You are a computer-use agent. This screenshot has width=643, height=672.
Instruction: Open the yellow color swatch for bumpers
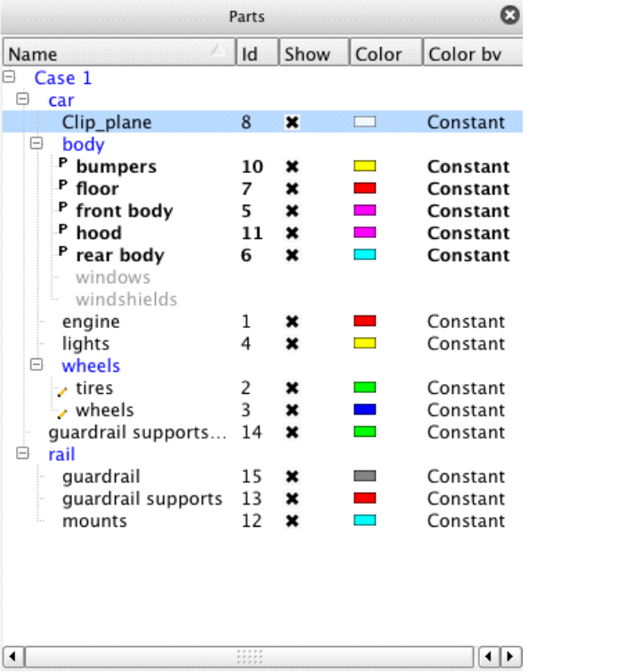point(365,167)
